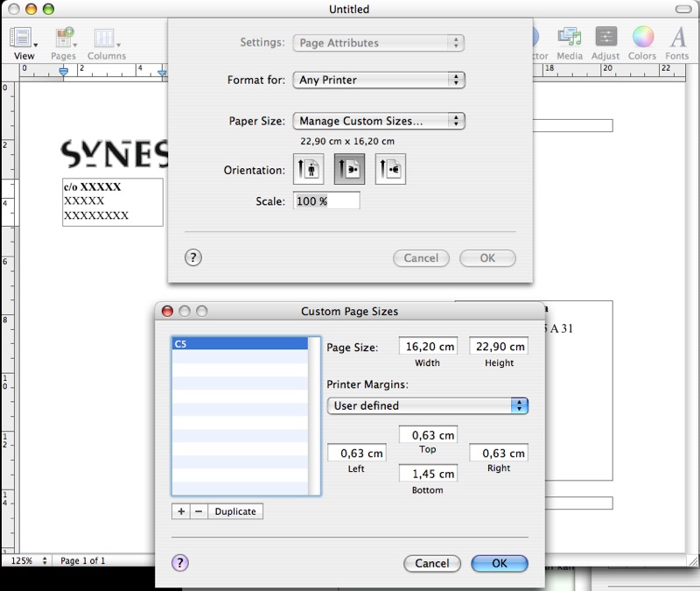Select reversed landscape orientation
Image resolution: width=700 pixels, height=591 pixels.
tap(390, 169)
